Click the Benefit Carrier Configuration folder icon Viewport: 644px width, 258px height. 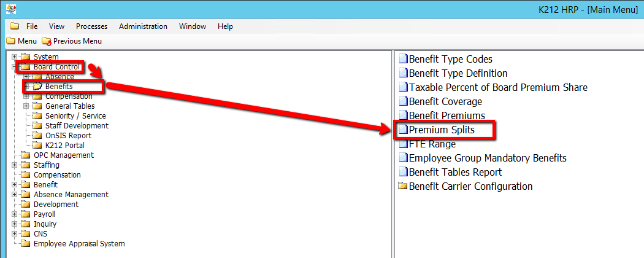click(x=403, y=187)
